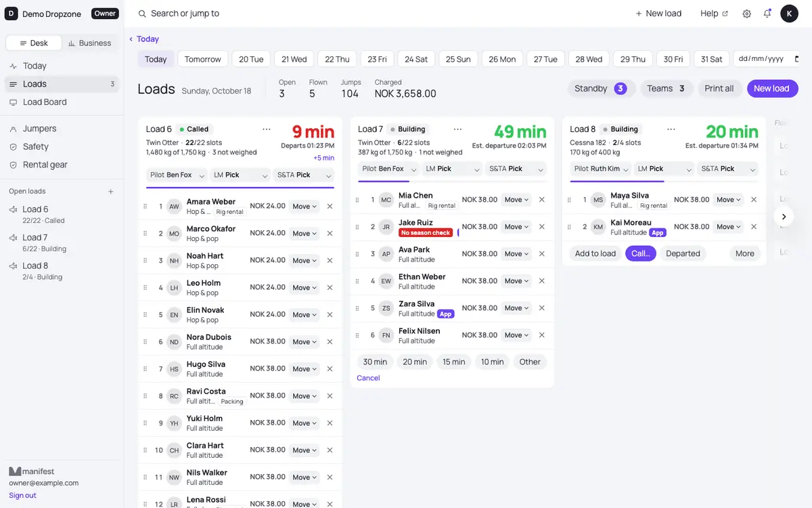This screenshot has height=508, width=812.
Task: Open More options on Load 8
Action: coord(745,253)
